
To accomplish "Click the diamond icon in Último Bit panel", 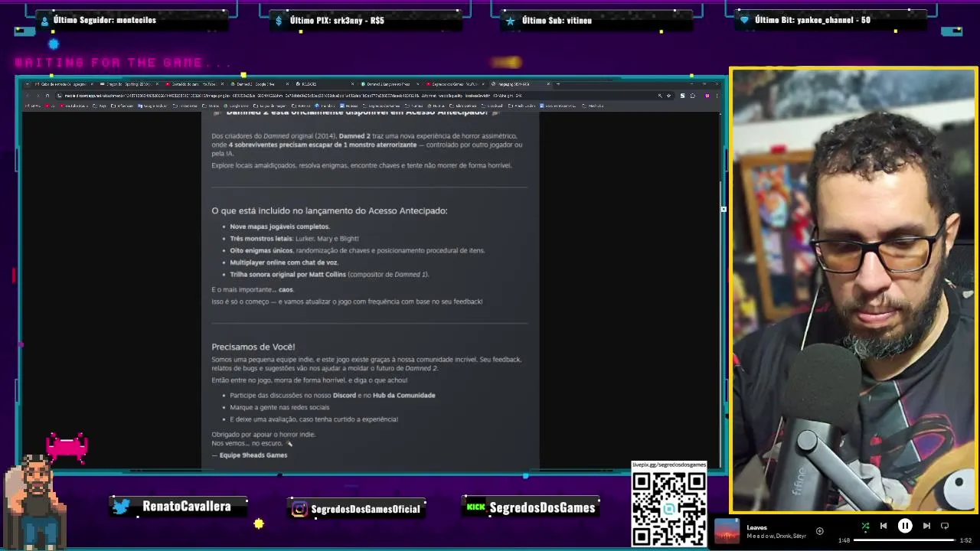I will 744,21.
